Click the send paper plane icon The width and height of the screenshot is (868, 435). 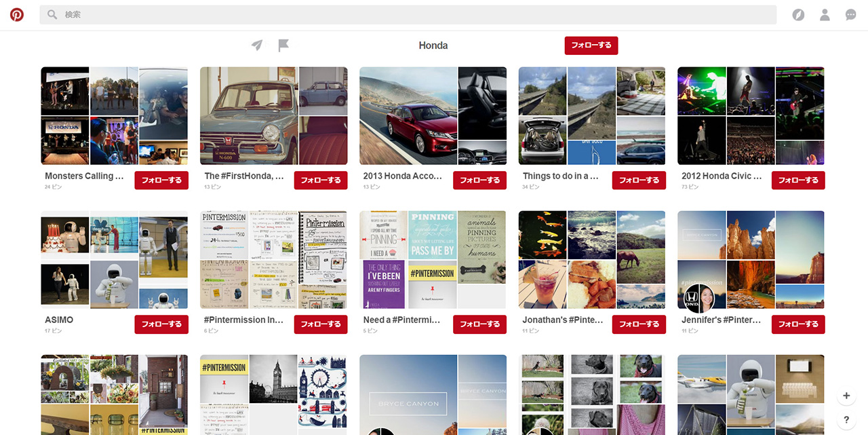[x=257, y=45]
